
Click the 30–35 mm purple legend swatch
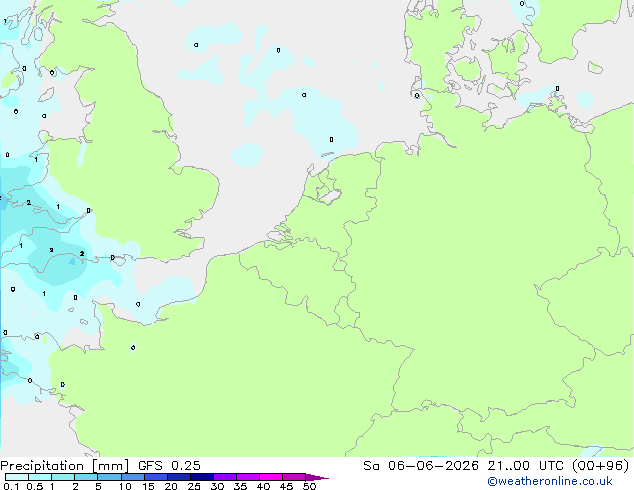pos(225,477)
